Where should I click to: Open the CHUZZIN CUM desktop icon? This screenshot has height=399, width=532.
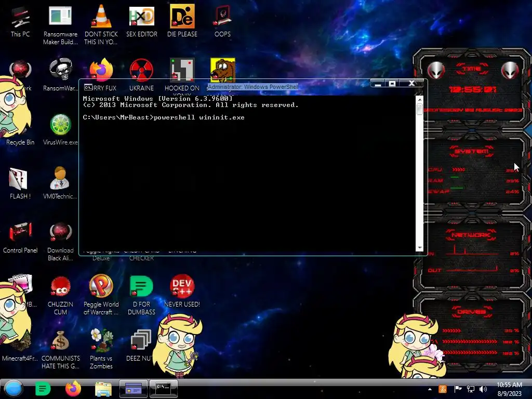(x=60, y=295)
